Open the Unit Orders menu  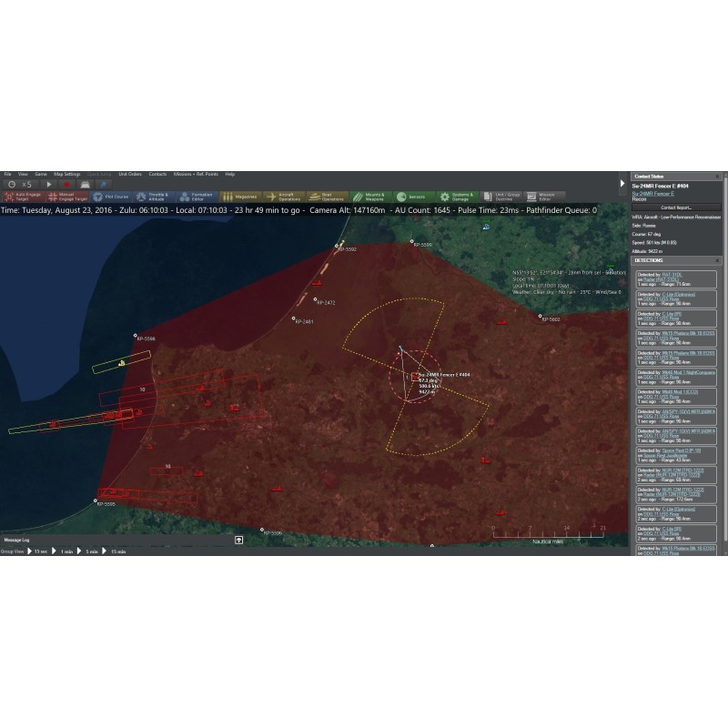point(129,174)
